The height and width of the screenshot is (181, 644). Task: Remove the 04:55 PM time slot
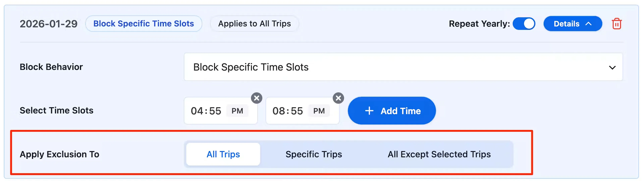point(256,98)
